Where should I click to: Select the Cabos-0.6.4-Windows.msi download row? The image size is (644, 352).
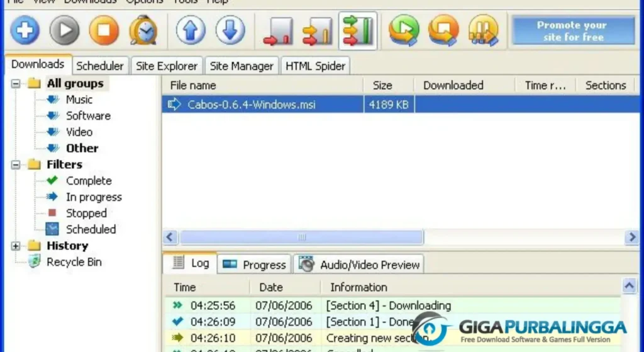401,105
